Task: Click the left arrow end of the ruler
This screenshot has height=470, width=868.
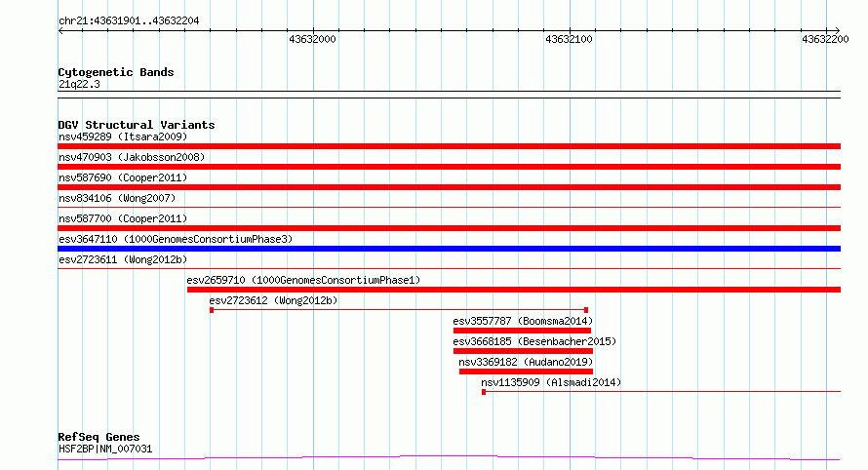Action: tap(60, 30)
